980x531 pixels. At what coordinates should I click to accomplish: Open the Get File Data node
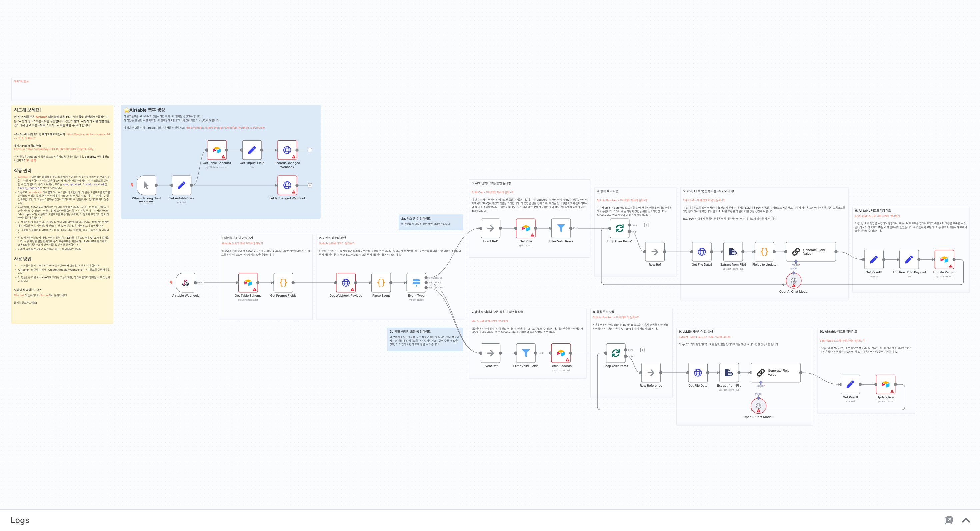pyautogui.click(x=698, y=373)
